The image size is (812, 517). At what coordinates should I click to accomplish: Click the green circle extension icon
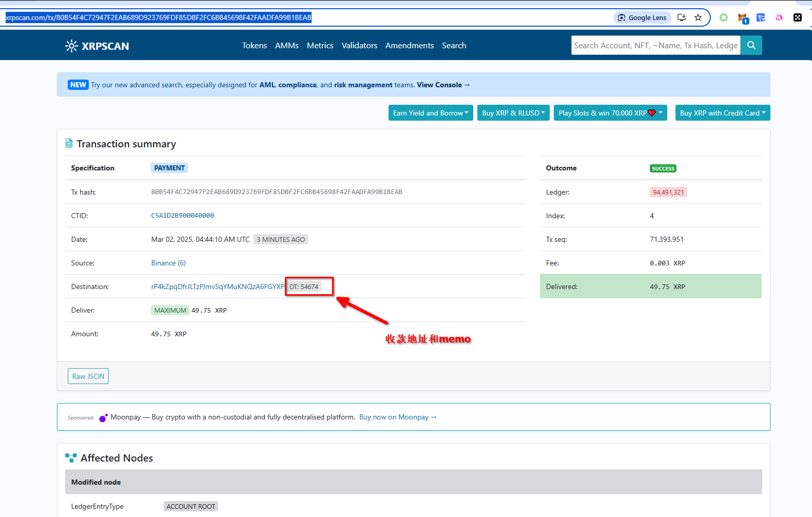(x=723, y=17)
